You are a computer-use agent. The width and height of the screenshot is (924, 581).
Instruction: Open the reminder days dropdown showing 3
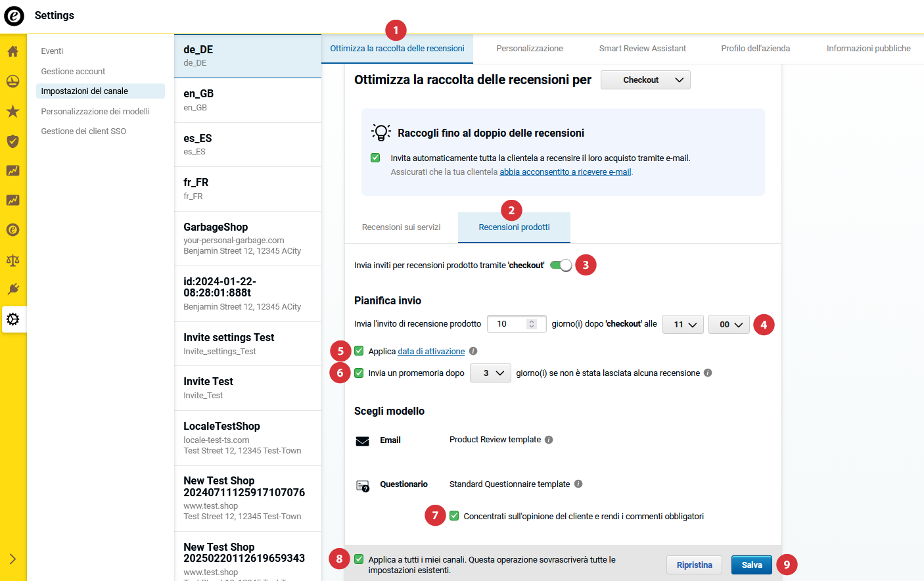(x=490, y=373)
